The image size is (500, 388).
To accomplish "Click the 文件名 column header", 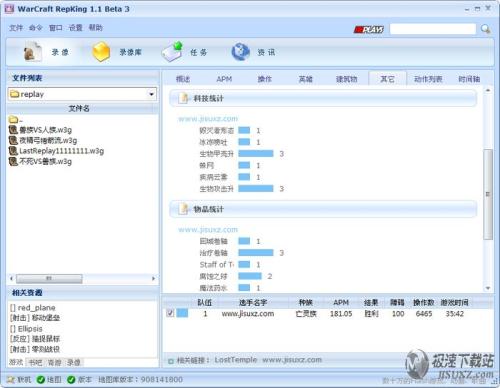I will (79, 108).
